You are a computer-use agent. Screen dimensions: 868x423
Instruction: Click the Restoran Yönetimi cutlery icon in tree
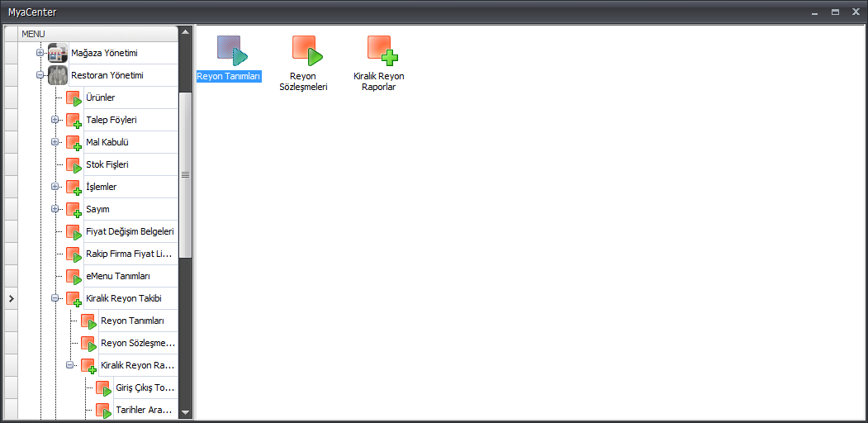tap(58, 75)
